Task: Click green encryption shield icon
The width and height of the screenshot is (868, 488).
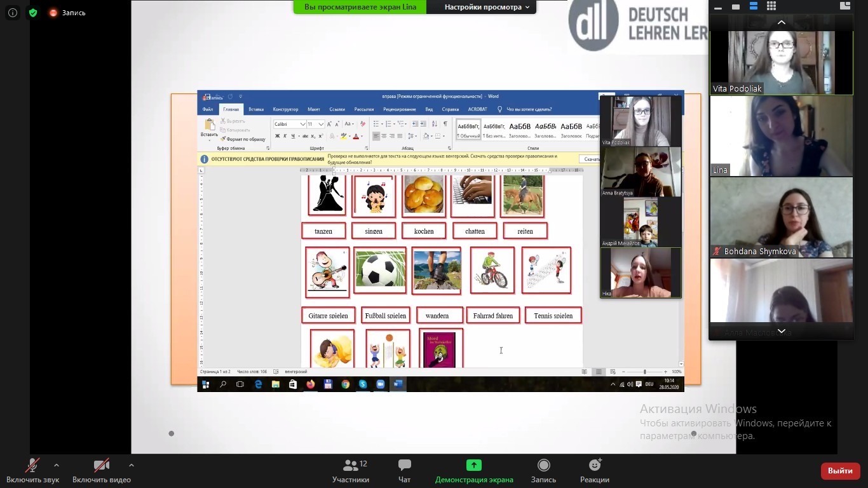Action: (33, 13)
